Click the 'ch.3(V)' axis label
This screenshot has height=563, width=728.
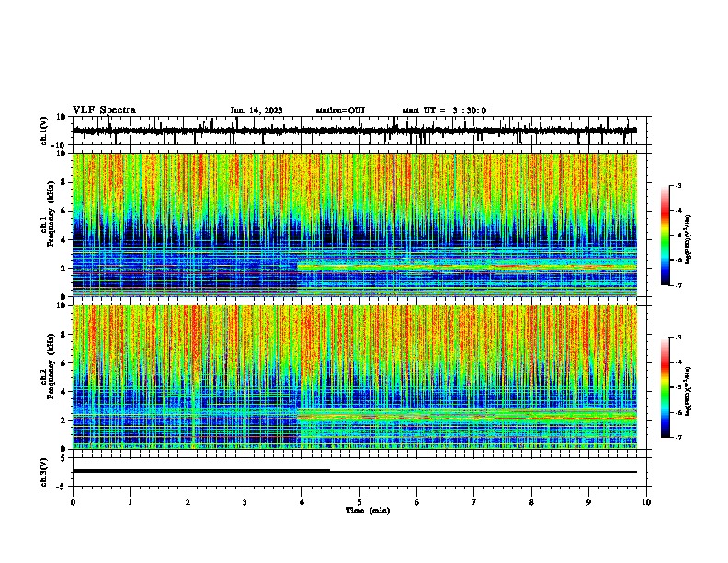click(43, 472)
